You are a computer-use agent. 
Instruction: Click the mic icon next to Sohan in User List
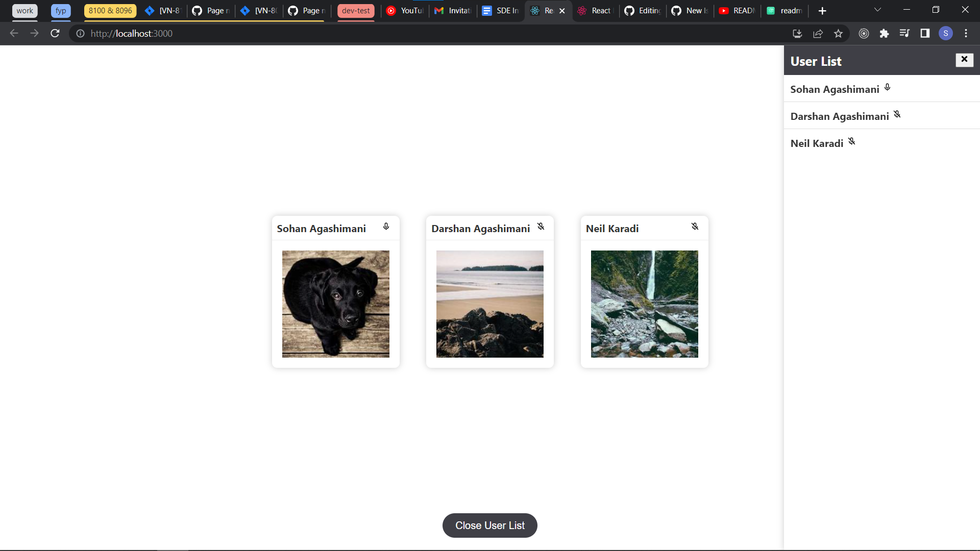pyautogui.click(x=887, y=87)
